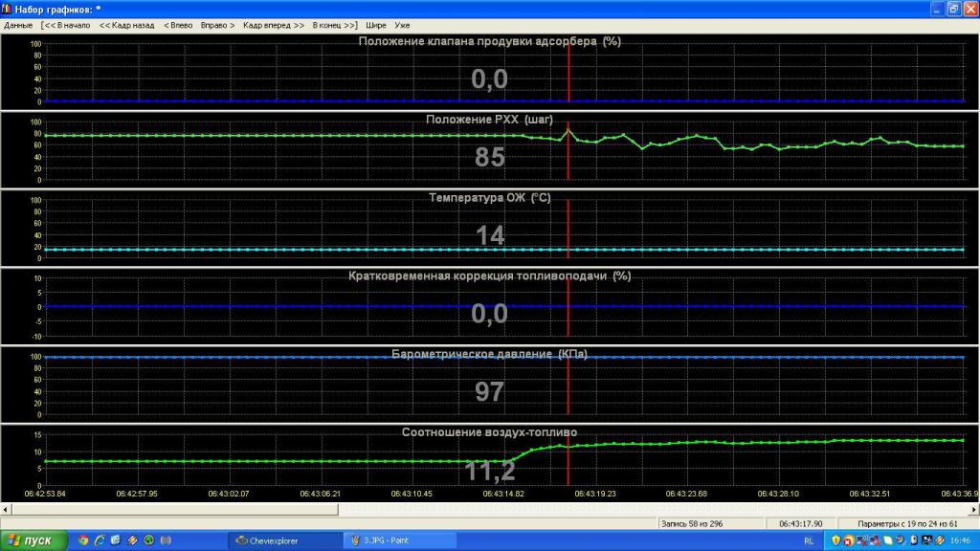Switch to Cheviexplorer taskbar window
This screenshot has height=551, width=980.
coord(284,540)
